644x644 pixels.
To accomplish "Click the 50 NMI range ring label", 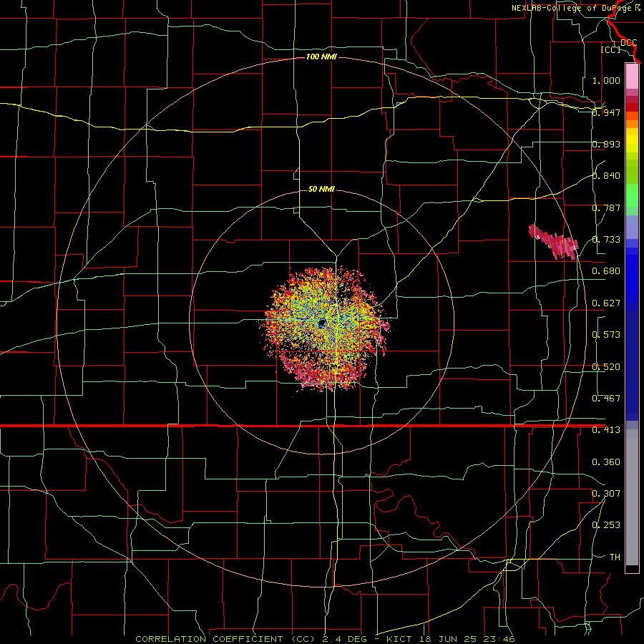I will [x=321, y=189].
